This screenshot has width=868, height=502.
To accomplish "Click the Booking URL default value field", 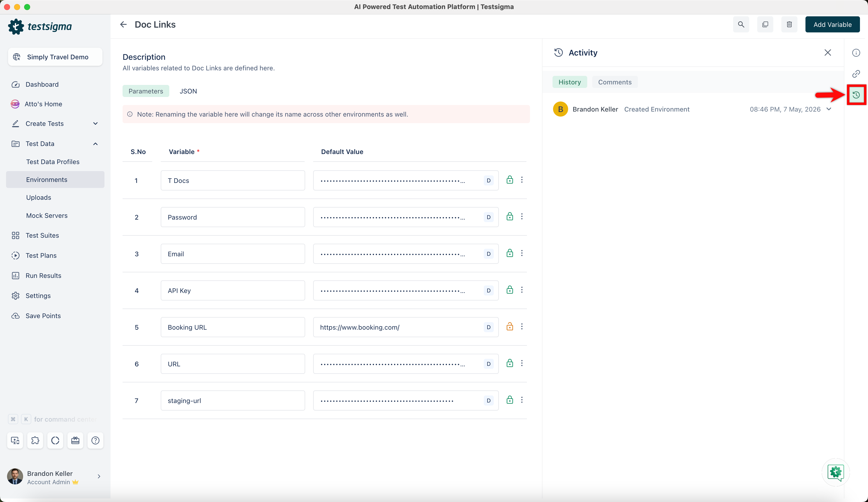I will tap(405, 327).
